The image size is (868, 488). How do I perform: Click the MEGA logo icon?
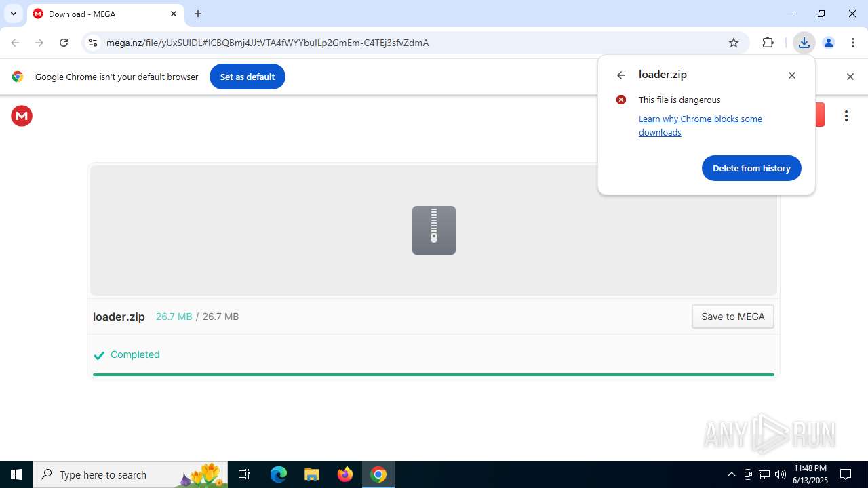point(22,116)
